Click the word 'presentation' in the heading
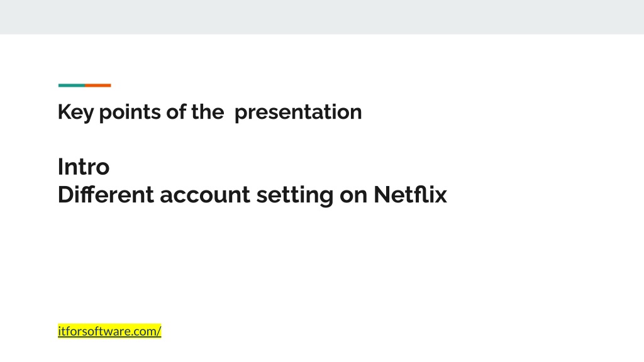 coord(298,112)
